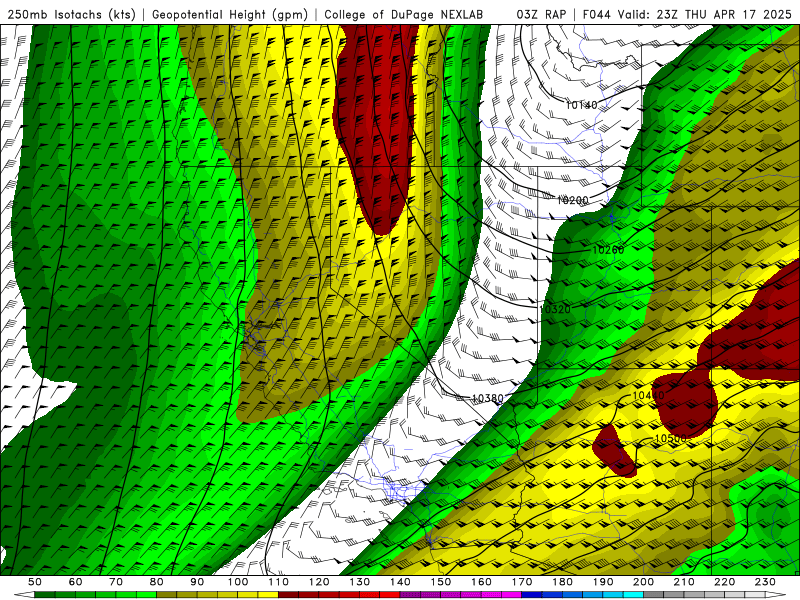Select the 10500 height contour label
The image size is (800, 600).
[670, 438]
